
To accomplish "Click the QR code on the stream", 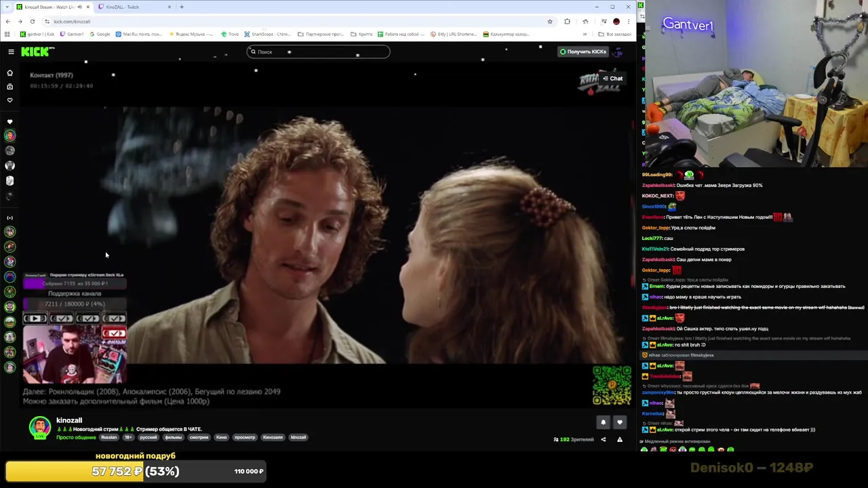I will (x=612, y=386).
